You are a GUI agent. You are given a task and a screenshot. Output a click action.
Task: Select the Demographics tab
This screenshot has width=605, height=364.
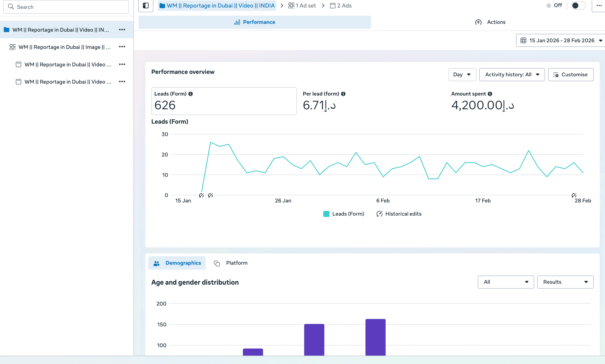click(177, 263)
